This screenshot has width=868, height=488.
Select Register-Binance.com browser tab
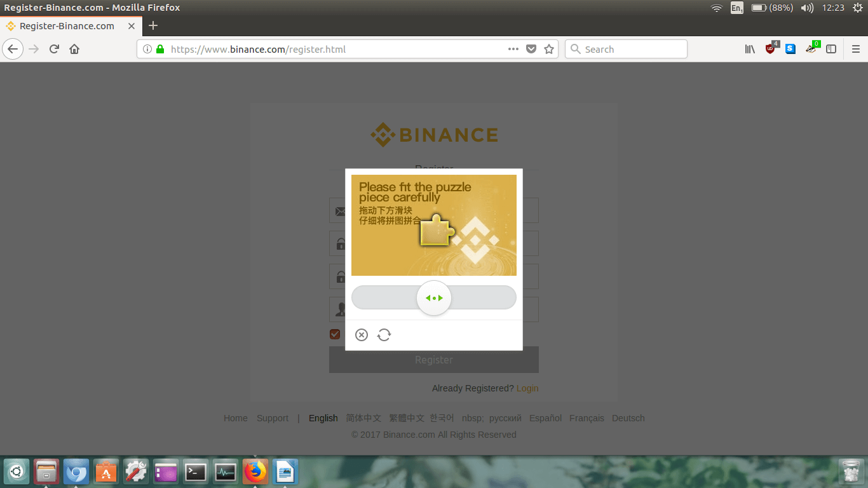click(x=67, y=26)
